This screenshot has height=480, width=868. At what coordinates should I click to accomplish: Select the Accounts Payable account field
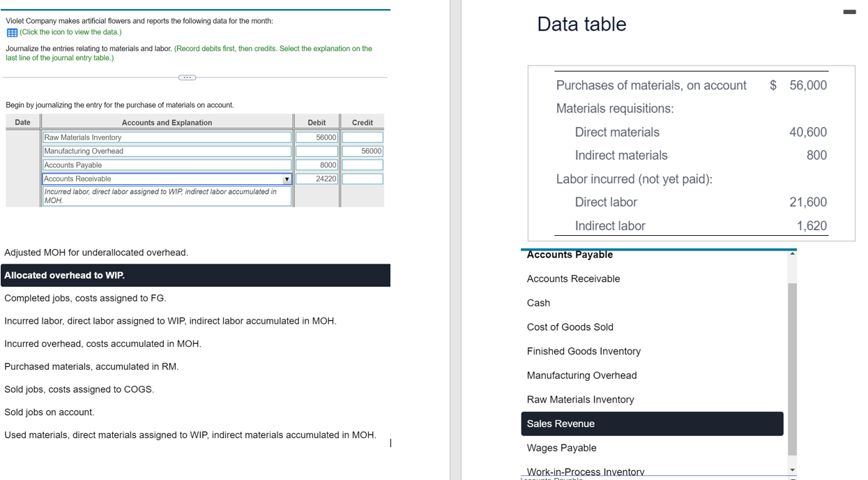click(167, 165)
